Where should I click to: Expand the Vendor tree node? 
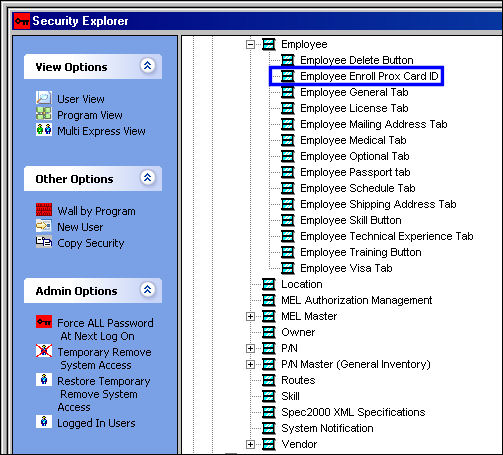click(x=250, y=444)
